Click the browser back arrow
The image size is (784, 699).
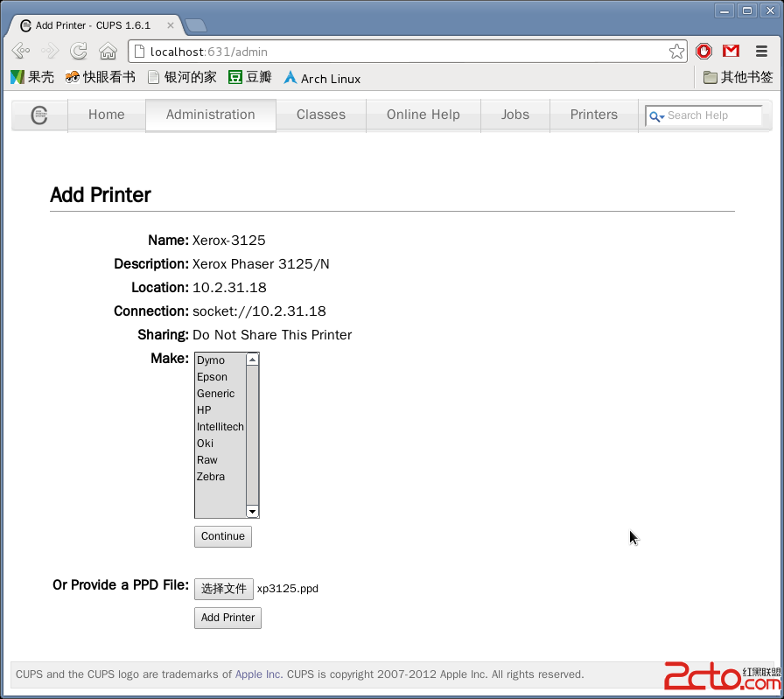coord(22,51)
